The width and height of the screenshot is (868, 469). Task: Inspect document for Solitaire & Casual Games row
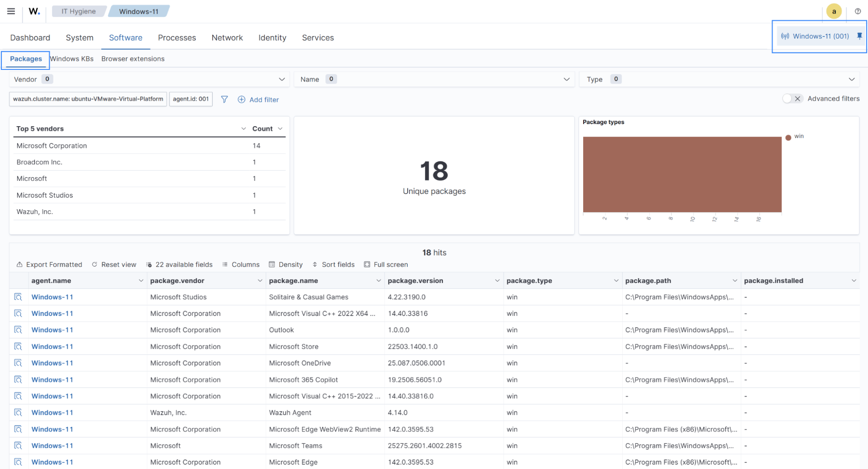pyautogui.click(x=18, y=297)
